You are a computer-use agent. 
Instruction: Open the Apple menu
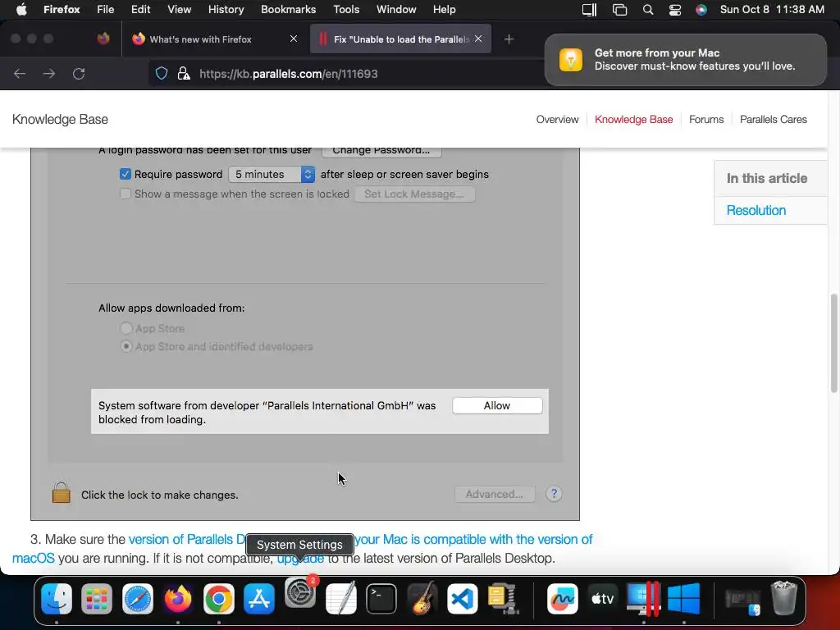click(21, 9)
